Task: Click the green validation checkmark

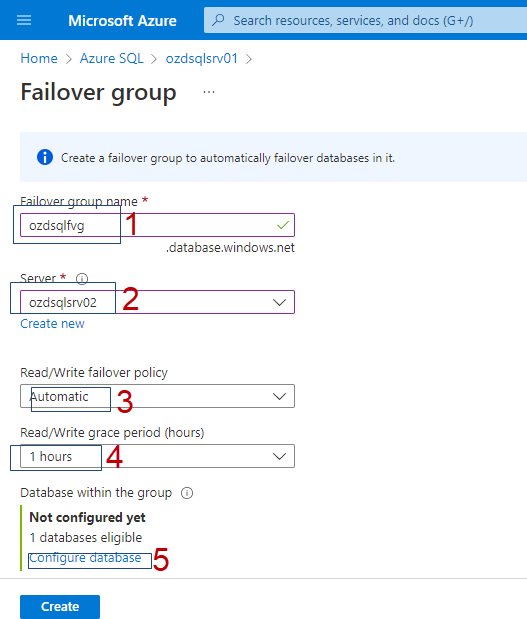Action: click(x=283, y=225)
